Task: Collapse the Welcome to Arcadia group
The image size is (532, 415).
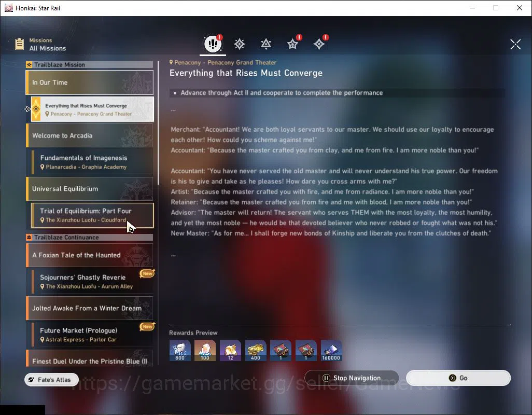Action: pyautogui.click(x=90, y=135)
